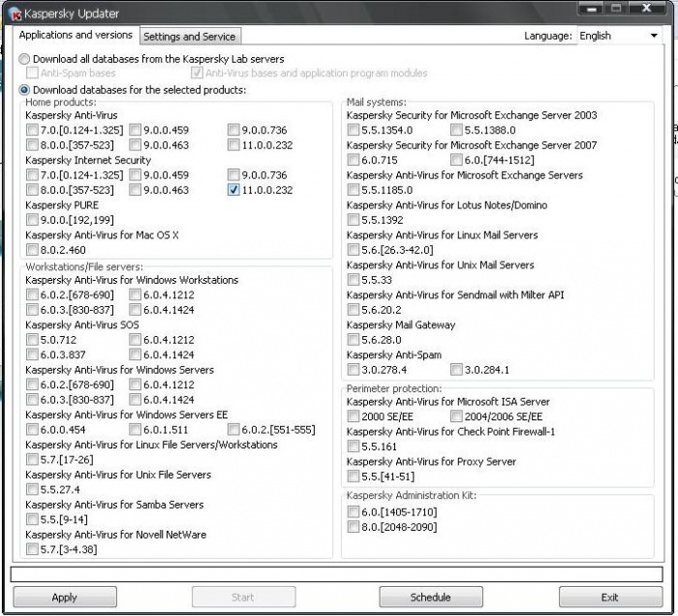Check Exchange Server 2003 version 5.5.1388.0
Image resolution: width=678 pixels, height=616 pixels.
(x=456, y=130)
